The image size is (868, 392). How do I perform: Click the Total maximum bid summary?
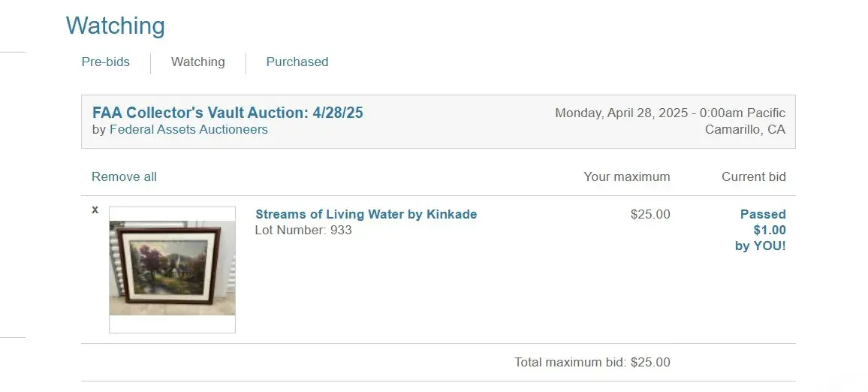(592, 362)
